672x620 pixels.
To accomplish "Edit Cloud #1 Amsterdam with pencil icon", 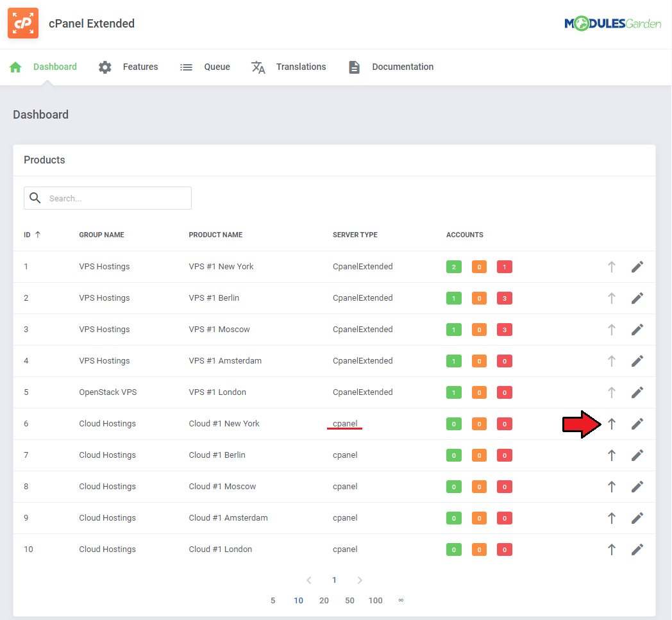I will point(637,518).
